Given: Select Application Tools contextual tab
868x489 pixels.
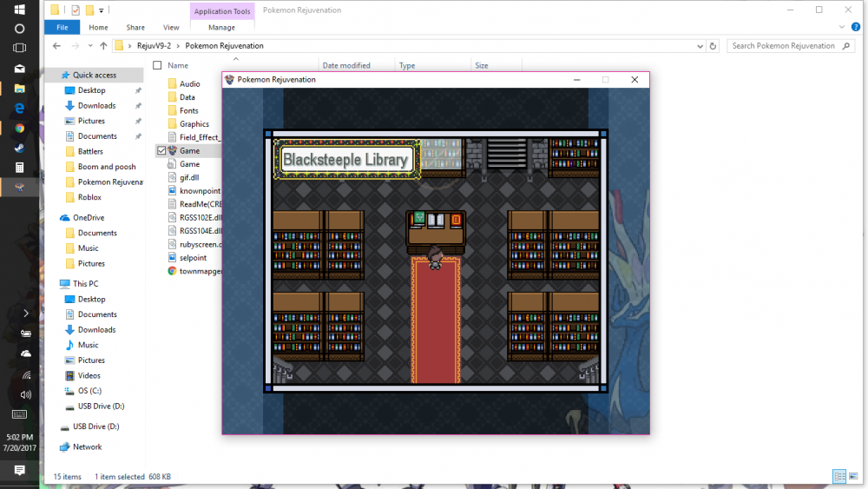Looking at the screenshot, I should point(222,11).
